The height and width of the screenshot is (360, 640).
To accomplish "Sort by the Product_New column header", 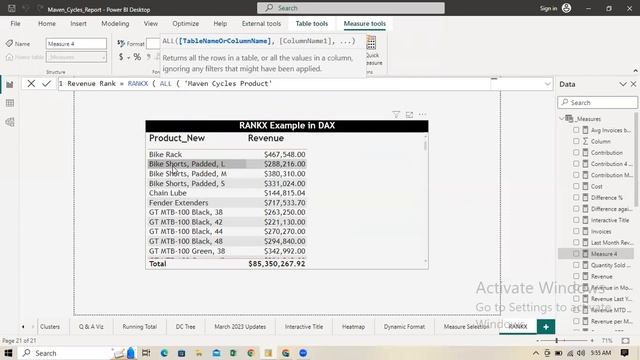I will point(177,138).
